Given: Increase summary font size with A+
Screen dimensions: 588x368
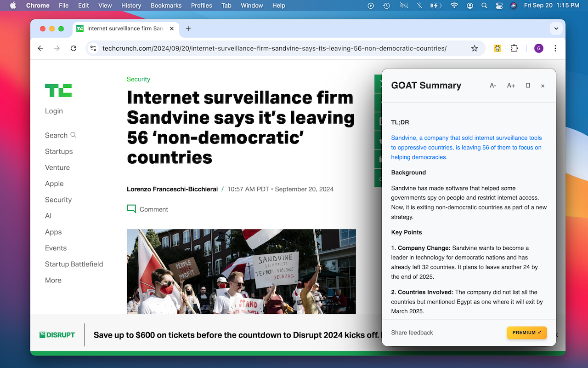Looking at the screenshot, I should pyautogui.click(x=511, y=86).
